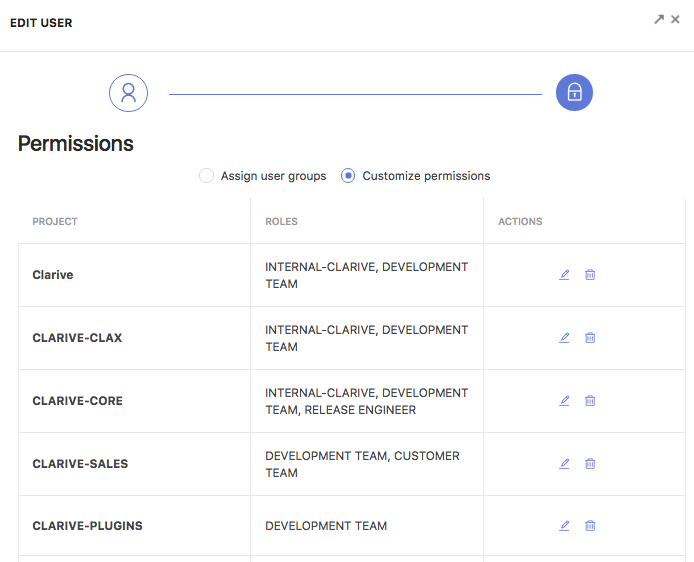
Task: Delete the CLARIVE-CLAX permission row
Action: pyautogui.click(x=590, y=338)
